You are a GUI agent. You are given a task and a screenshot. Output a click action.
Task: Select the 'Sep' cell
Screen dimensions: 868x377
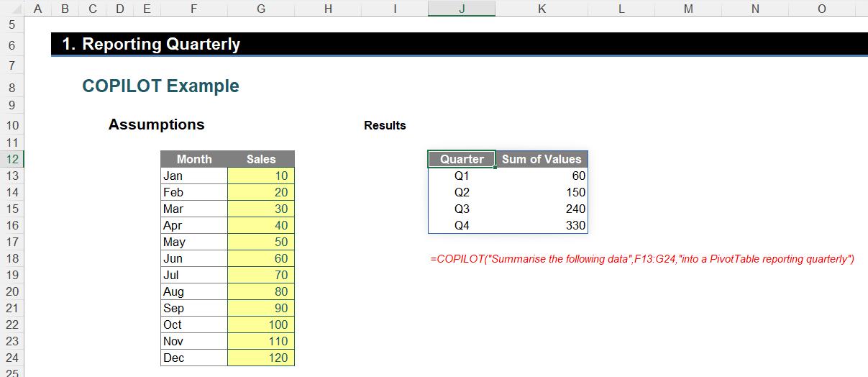click(194, 308)
